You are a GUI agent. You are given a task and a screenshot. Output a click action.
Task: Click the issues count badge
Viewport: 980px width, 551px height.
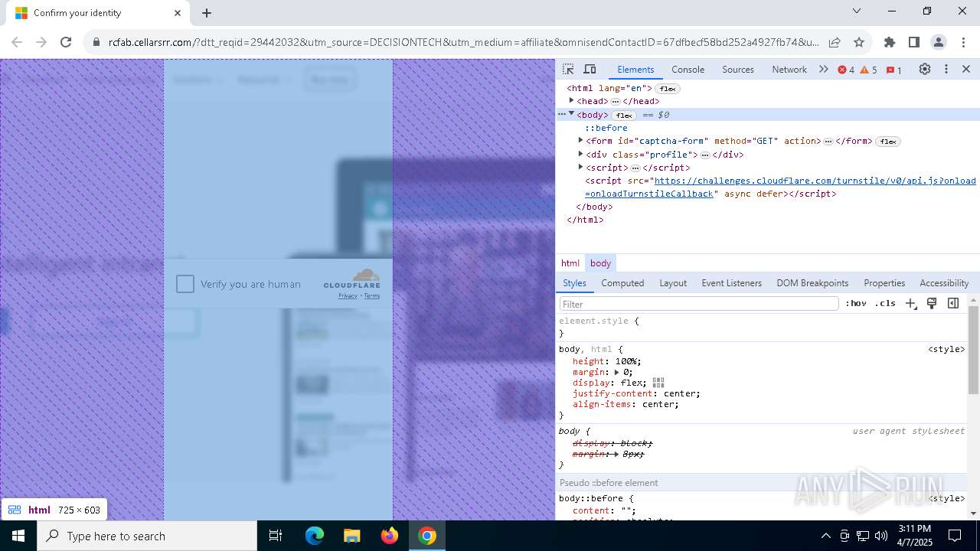(x=894, y=70)
